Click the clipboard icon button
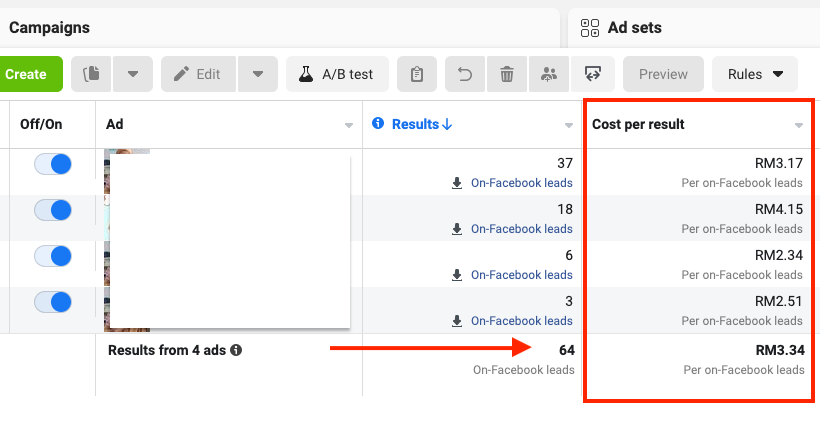Viewport: 820px width, 432px height. coord(417,74)
